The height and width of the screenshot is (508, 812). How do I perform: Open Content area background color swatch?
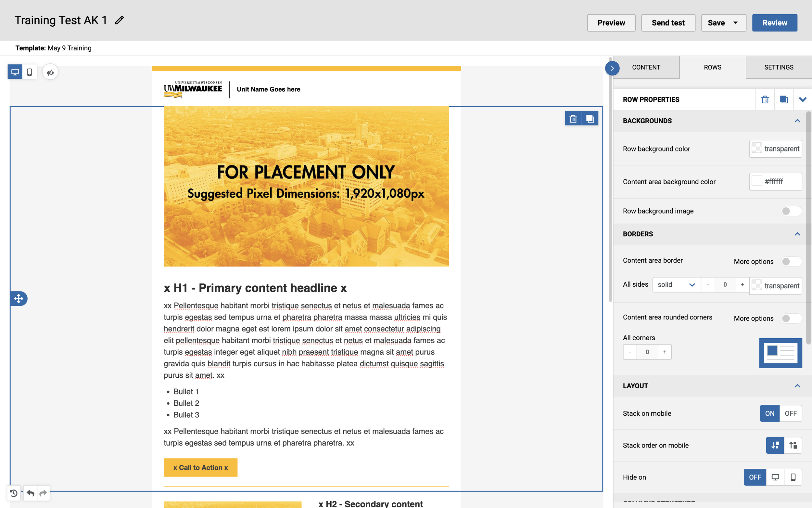[756, 181]
